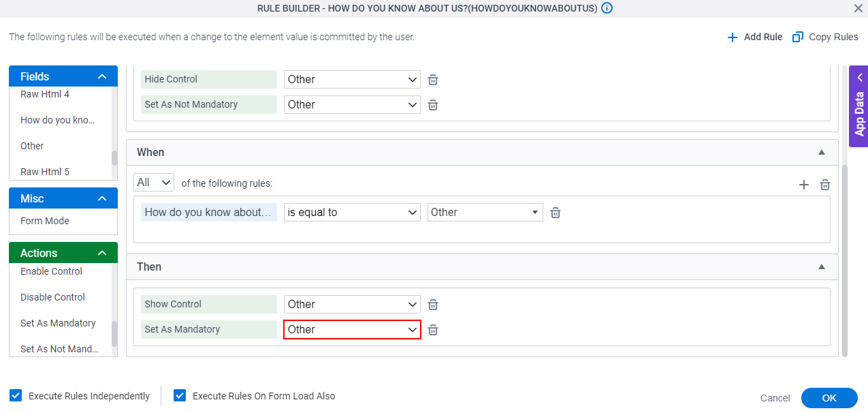Open the rule builder info icon
Viewport: 868px width, 413px height.
(607, 8)
